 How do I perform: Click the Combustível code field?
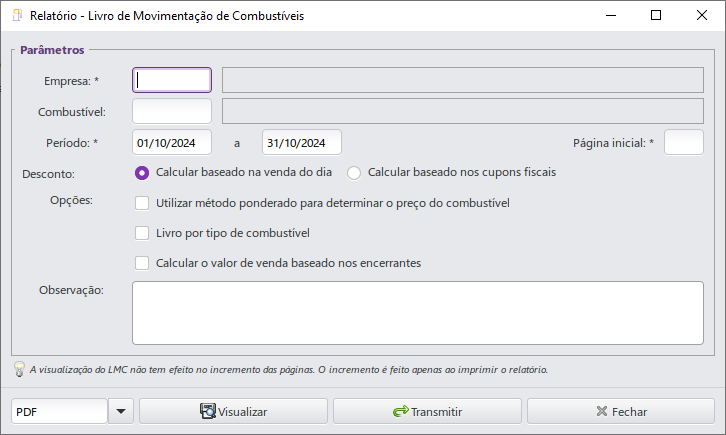point(172,111)
